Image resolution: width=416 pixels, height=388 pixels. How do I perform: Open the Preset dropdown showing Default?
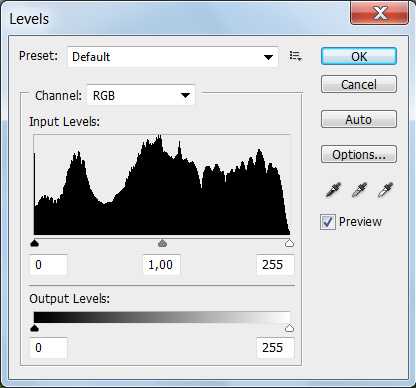pos(173,57)
